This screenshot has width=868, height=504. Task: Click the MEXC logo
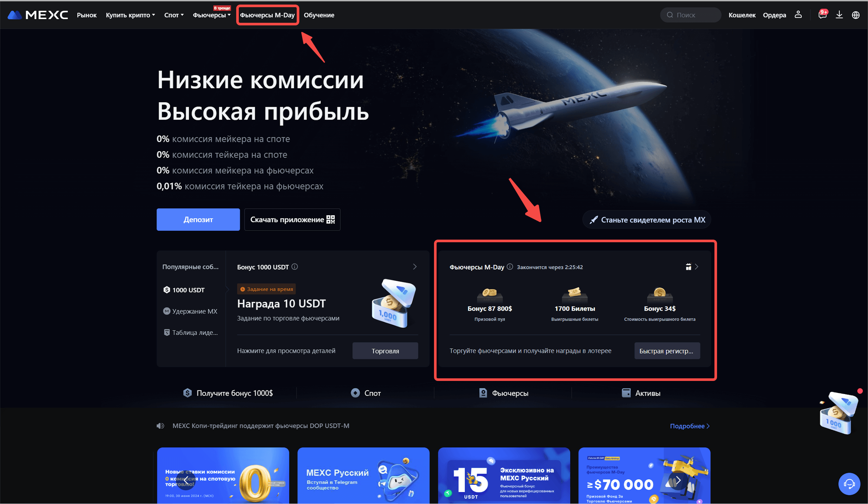[37, 15]
